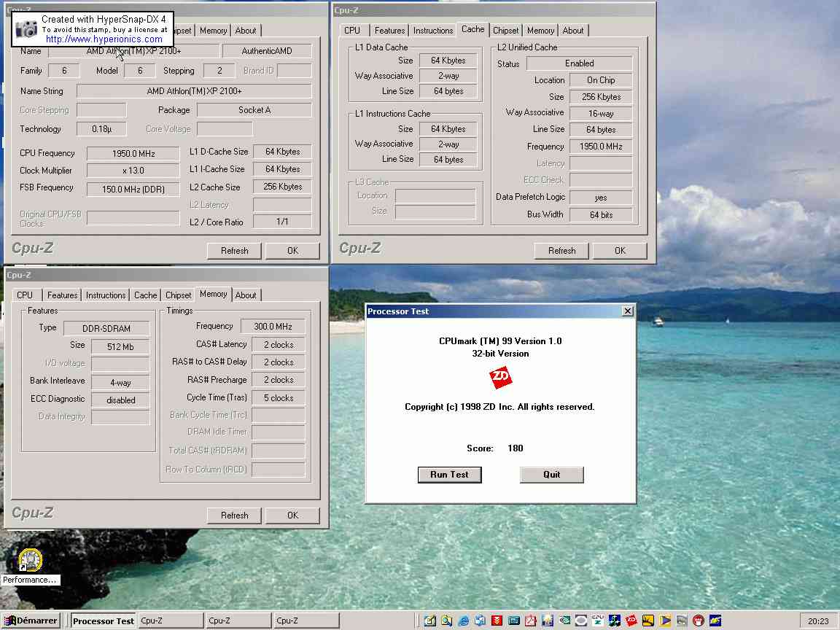Image resolution: width=840 pixels, height=630 pixels.
Task: Click OK in the top-left Cpu-Z CPU window
Action: [292, 251]
